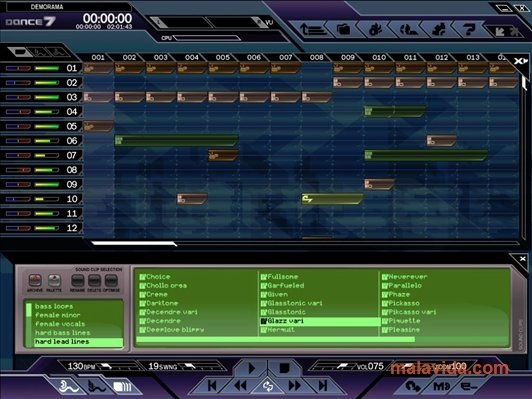Select the 'Darktone' sound clip
The height and width of the screenshot is (399, 532).
click(159, 303)
